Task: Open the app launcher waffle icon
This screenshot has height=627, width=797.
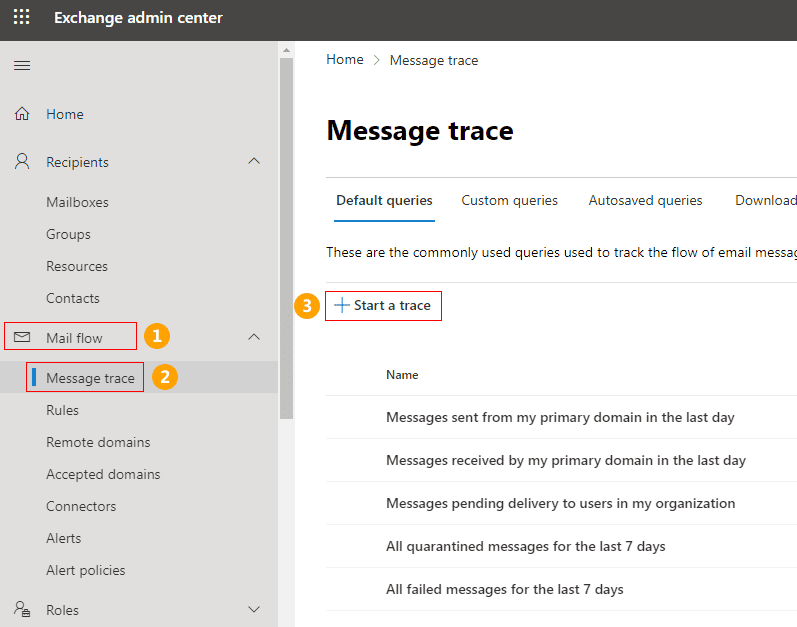Action: (21, 18)
